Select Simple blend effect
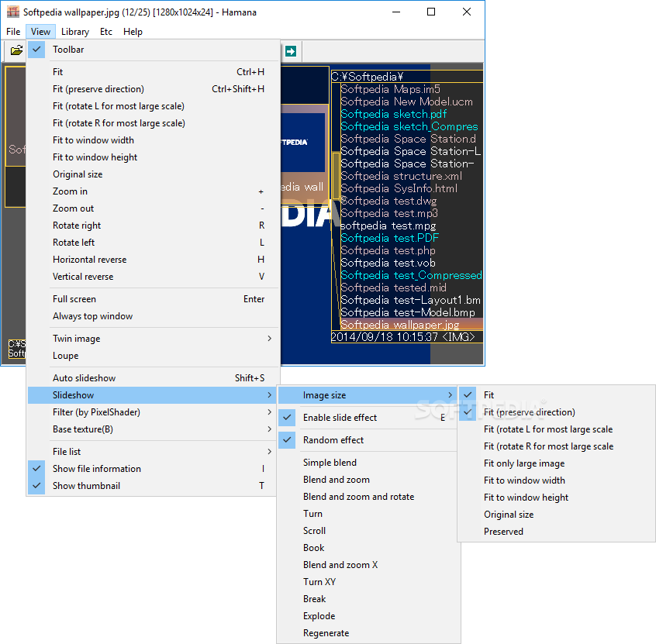 (x=368, y=463)
